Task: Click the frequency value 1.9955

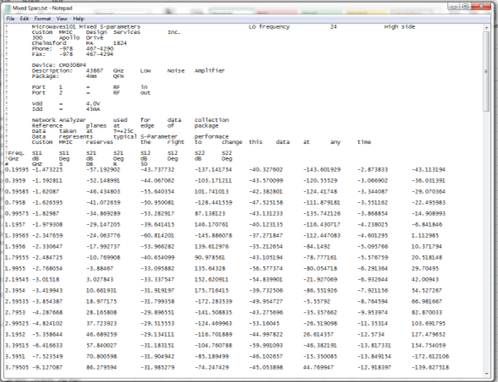Action: pos(15,269)
